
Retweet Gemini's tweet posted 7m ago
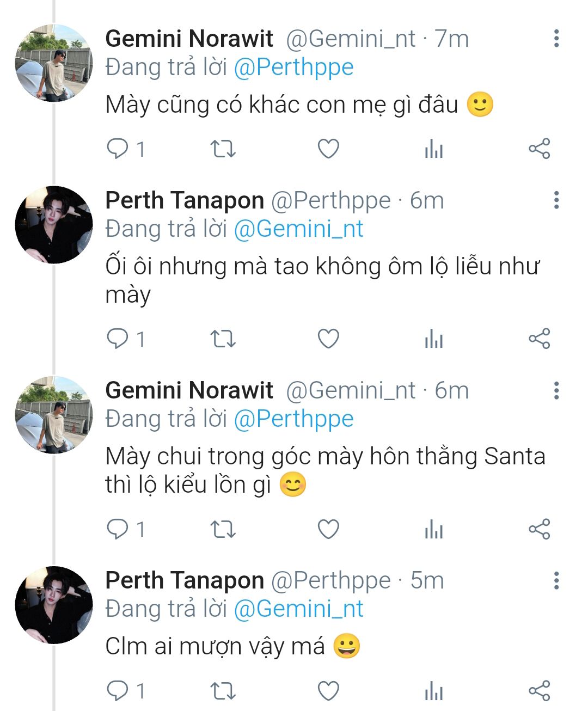click(223, 149)
